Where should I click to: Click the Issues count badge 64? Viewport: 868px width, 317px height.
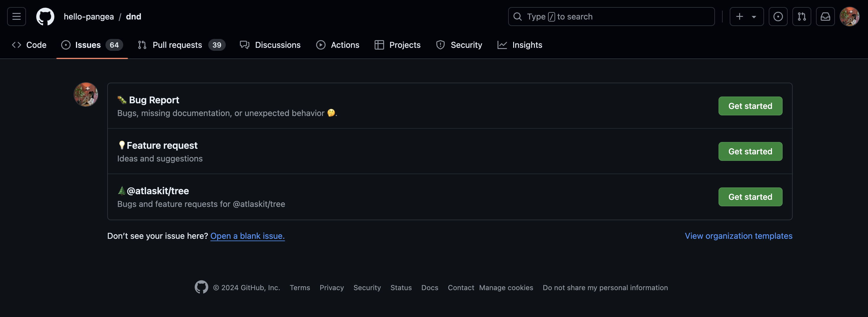point(114,45)
